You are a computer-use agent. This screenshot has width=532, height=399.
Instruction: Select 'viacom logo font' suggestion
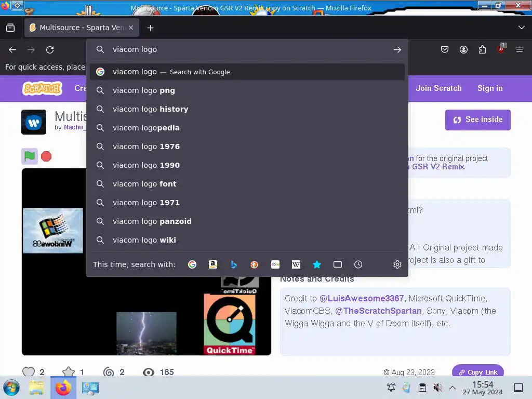tap(247, 184)
